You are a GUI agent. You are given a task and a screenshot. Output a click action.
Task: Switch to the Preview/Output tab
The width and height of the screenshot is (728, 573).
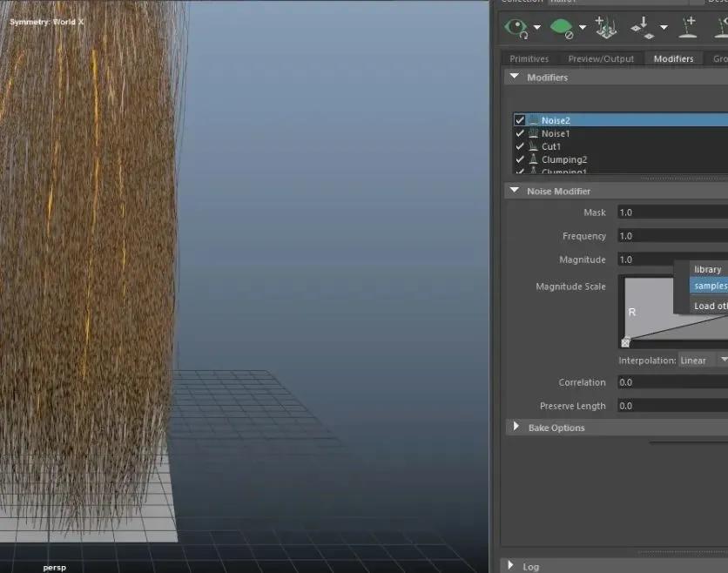tap(601, 59)
